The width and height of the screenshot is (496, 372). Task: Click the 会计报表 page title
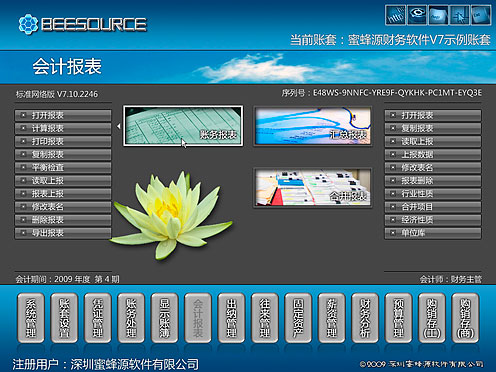click(67, 66)
